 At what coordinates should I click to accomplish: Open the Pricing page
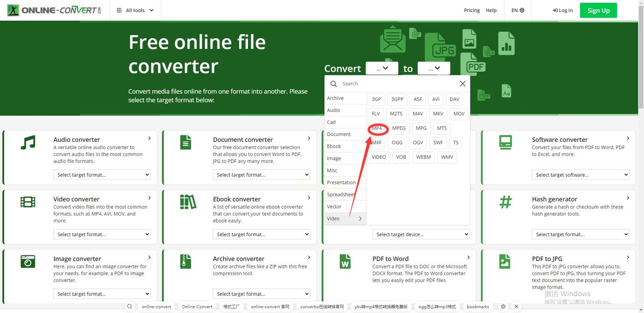coord(471,10)
